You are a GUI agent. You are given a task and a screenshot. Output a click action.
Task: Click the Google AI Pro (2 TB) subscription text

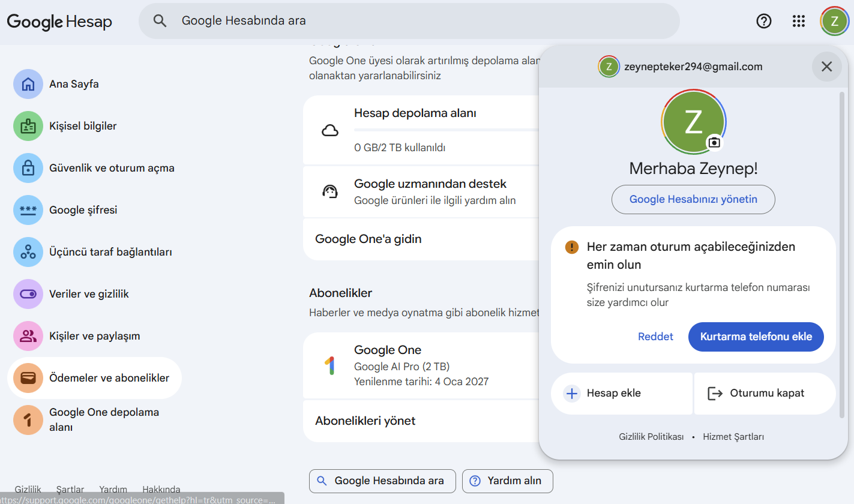click(x=401, y=367)
